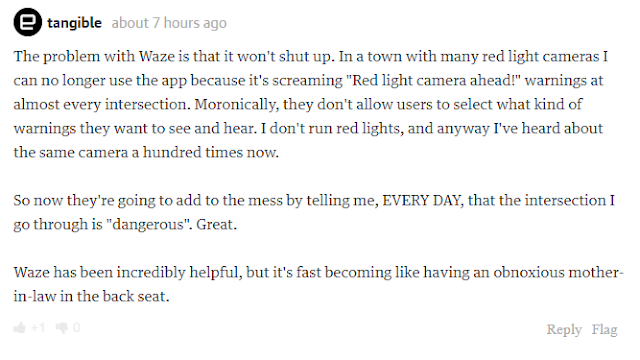This screenshot has height=360, width=640.
Task: Click the 'about 7 hours ago' timestamp
Action: [x=169, y=23]
